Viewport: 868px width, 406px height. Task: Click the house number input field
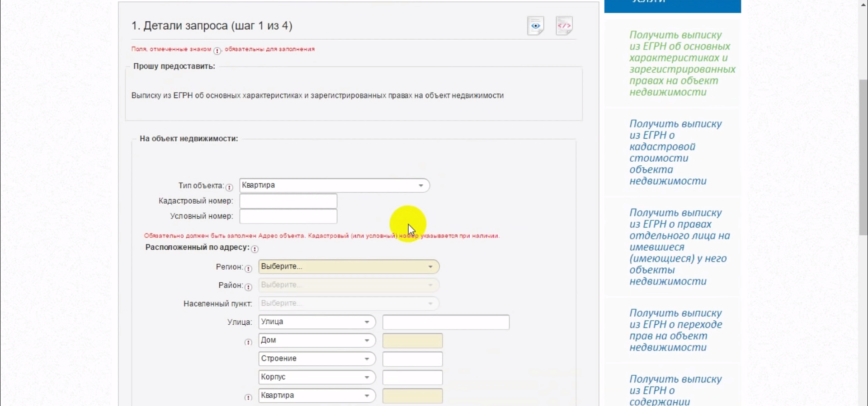(x=412, y=341)
